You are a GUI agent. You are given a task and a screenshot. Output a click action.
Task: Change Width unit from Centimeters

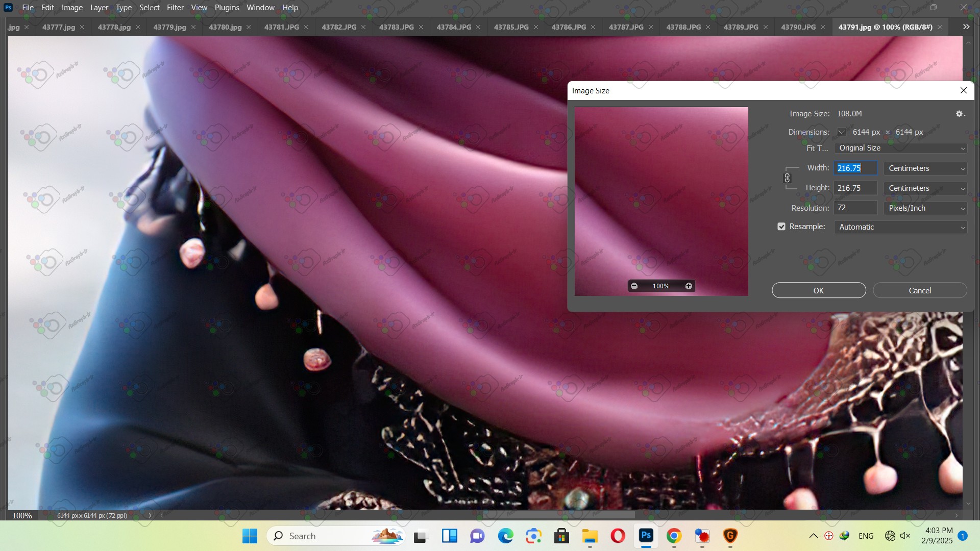925,168
